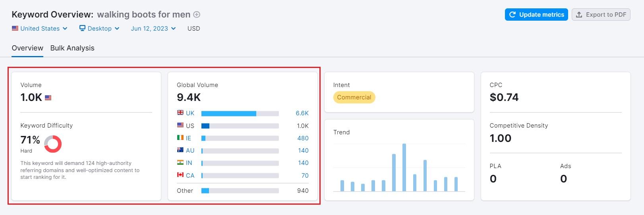Click the Keyword Difficulty donut chart
Viewport: 644px width, 215px height.
(52, 144)
